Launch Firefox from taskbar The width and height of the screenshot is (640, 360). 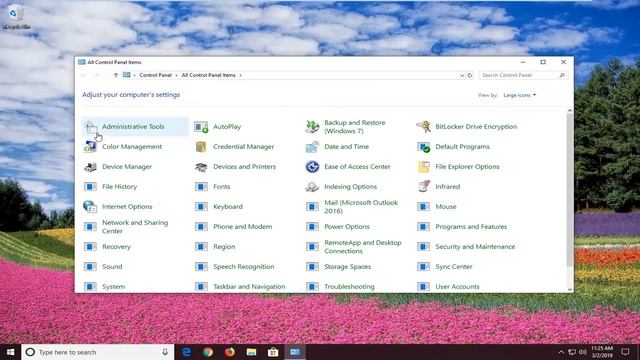click(230, 352)
